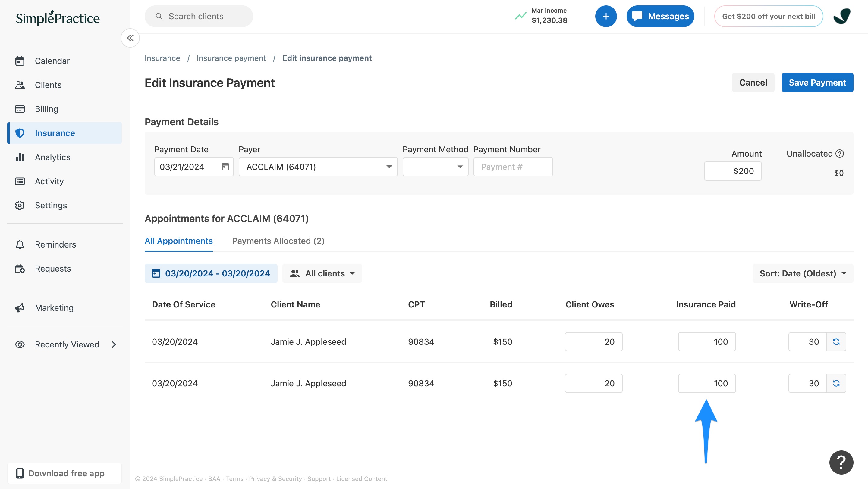Edit Insurance Paid in second appointment row
Screen dimensions: 868x489
706,383
